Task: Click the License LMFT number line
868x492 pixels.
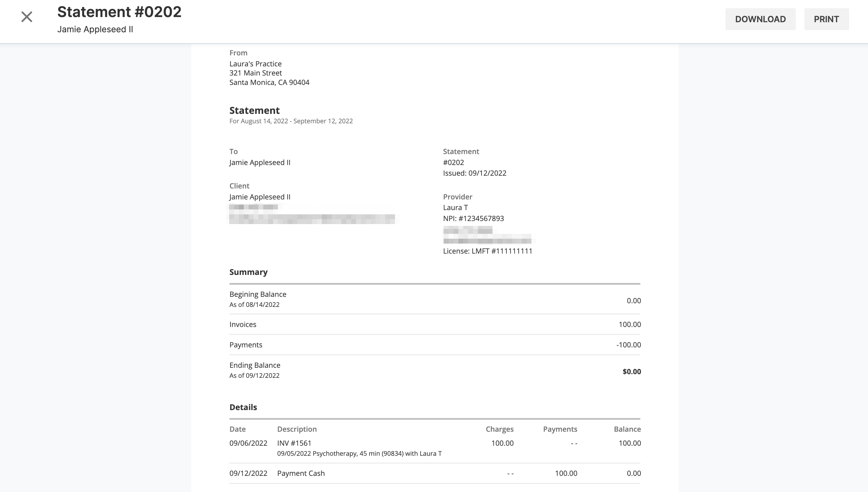Action: point(487,251)
